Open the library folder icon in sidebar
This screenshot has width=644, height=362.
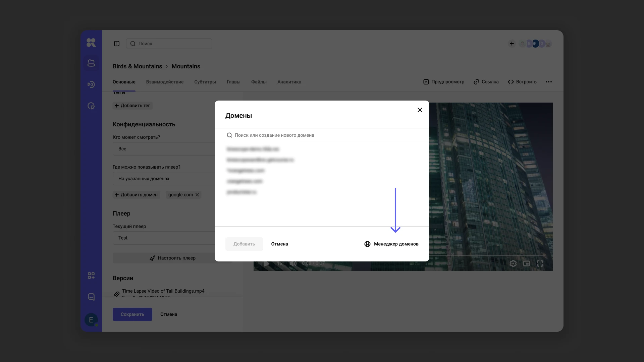(91, 63)
